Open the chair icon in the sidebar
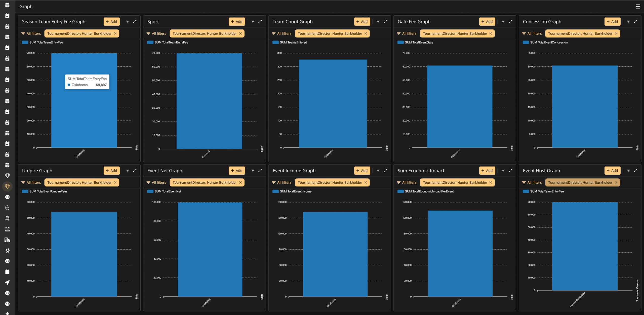 click(7, 218)
